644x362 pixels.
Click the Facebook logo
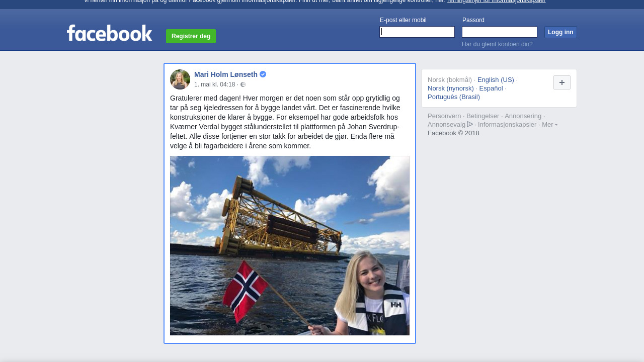[109, 33]
